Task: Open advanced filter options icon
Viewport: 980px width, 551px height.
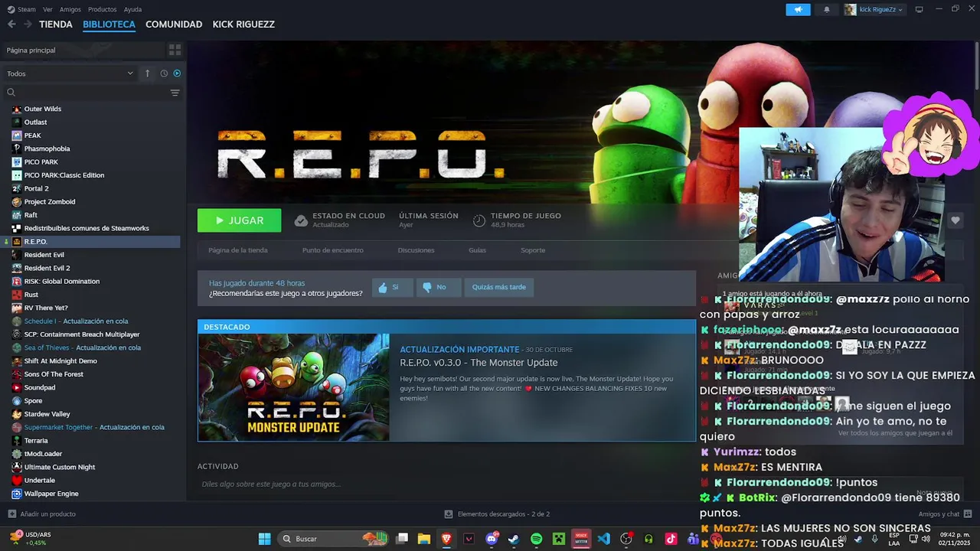Action: (x=175, y=93)
